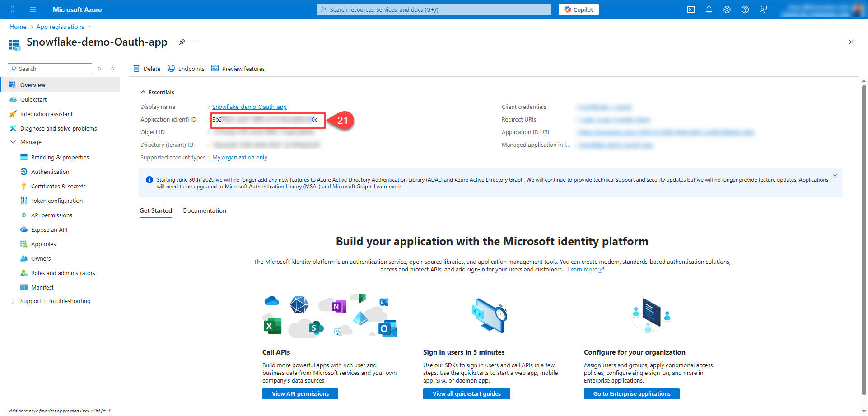The height and width of the screenshot is (416, 868).
Task: Open Cloud Shell from the top bar
Action: (691, 9)
